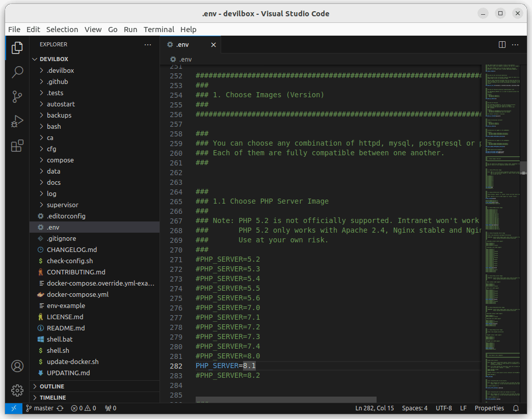
Task: Open the Terminal menu
Action: [158, 30]
